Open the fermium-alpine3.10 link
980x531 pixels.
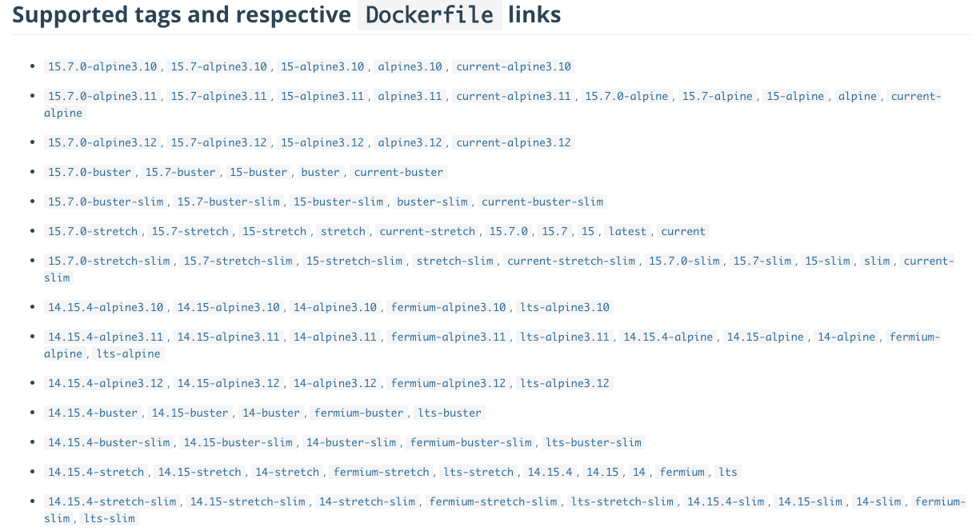(x=449, y=307)
